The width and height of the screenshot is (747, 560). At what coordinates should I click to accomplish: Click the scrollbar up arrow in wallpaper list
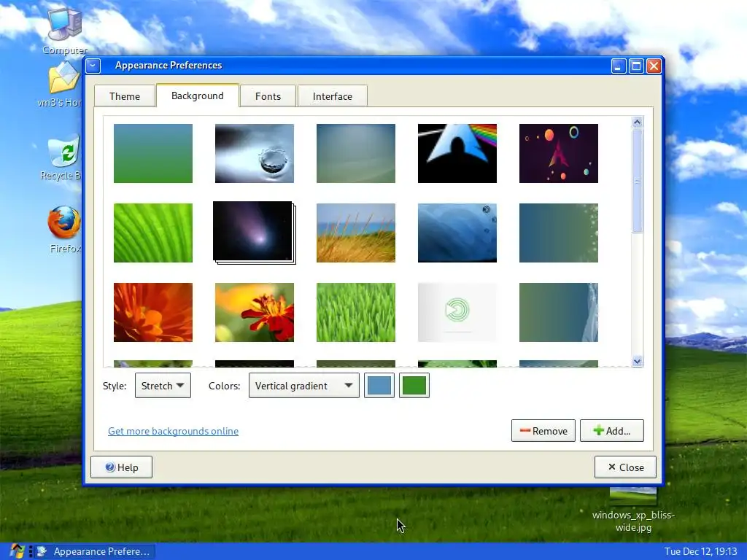click(x=638, y=122)
